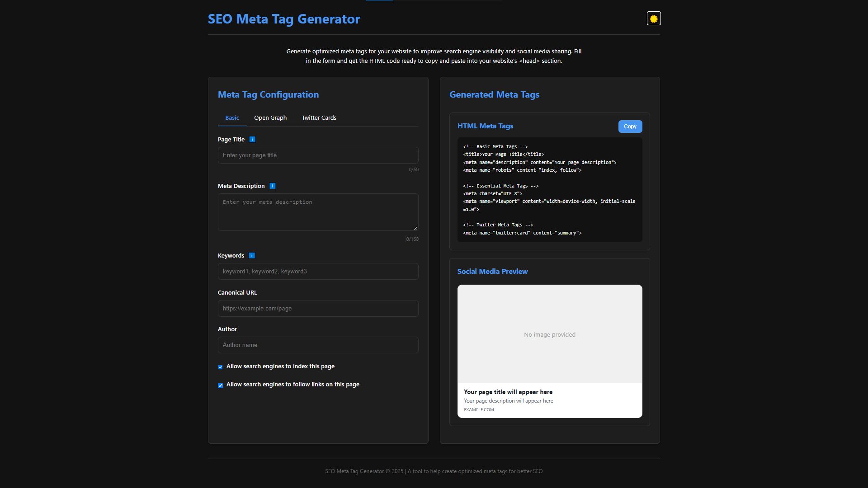Image resolution: width=868 pixels, height=488 pixels.
Task: Open the Open Graph tab
Action: point(270,118)
